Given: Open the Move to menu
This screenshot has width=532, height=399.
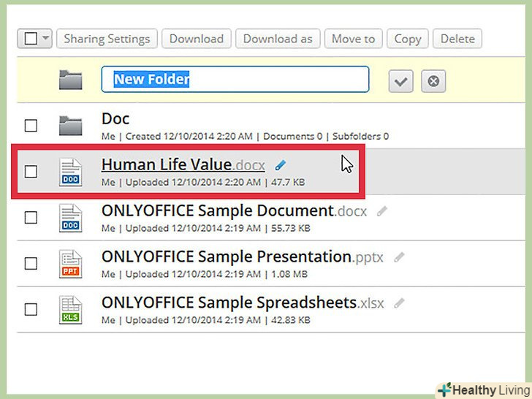Looking at the screenshot, I should (x=353, y=39).
